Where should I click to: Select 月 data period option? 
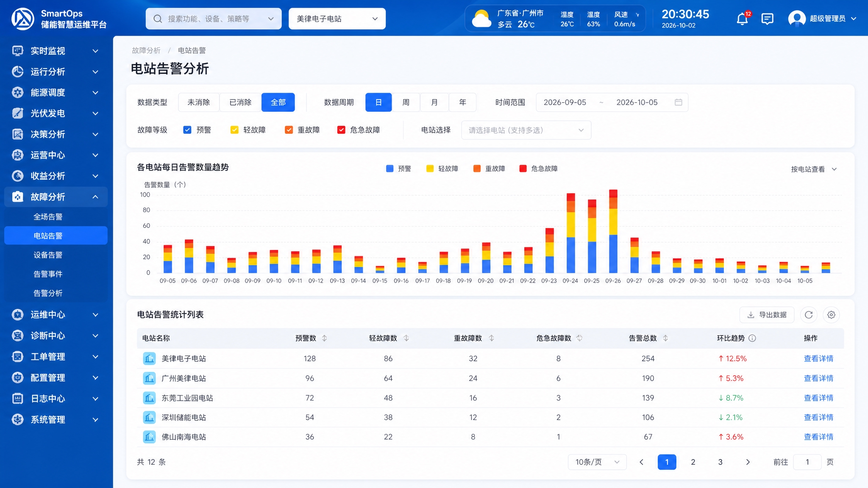pyautogui.click(x=434, y=102)
